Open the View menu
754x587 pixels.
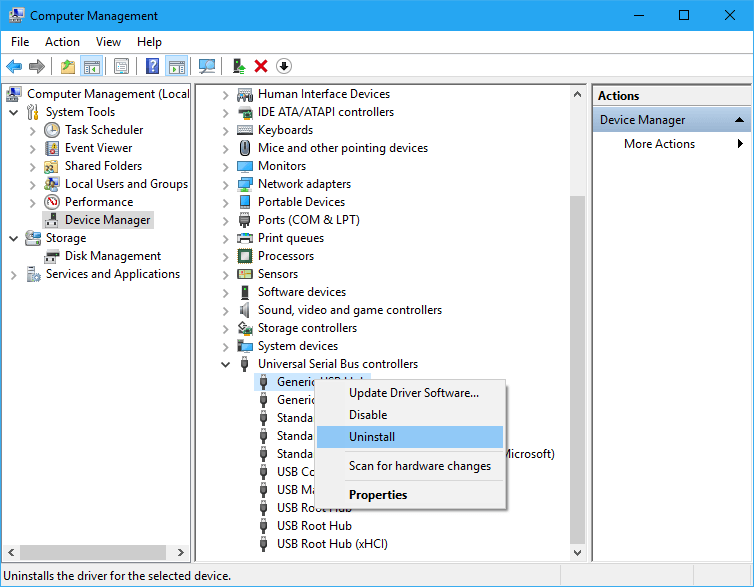[x=108, y=42]
